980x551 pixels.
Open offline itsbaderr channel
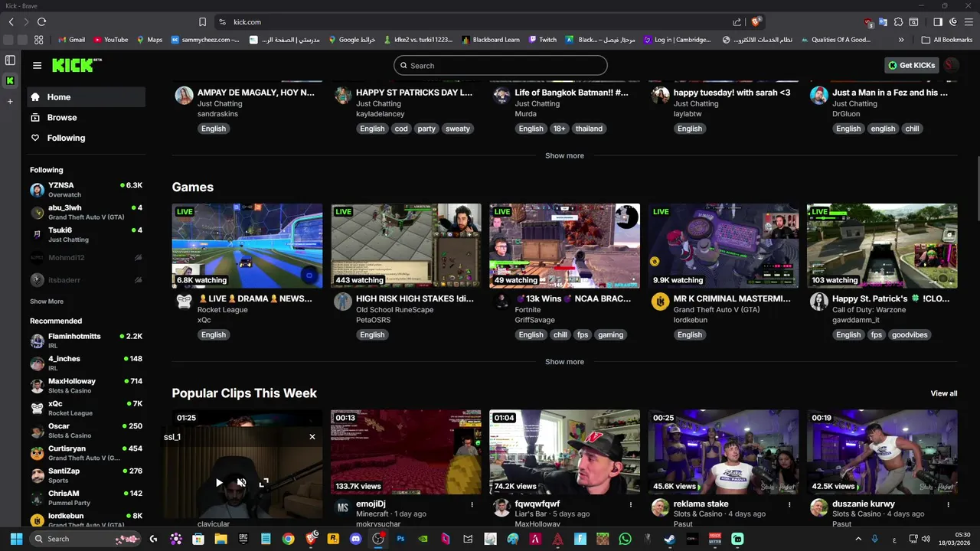click(86, 280)
